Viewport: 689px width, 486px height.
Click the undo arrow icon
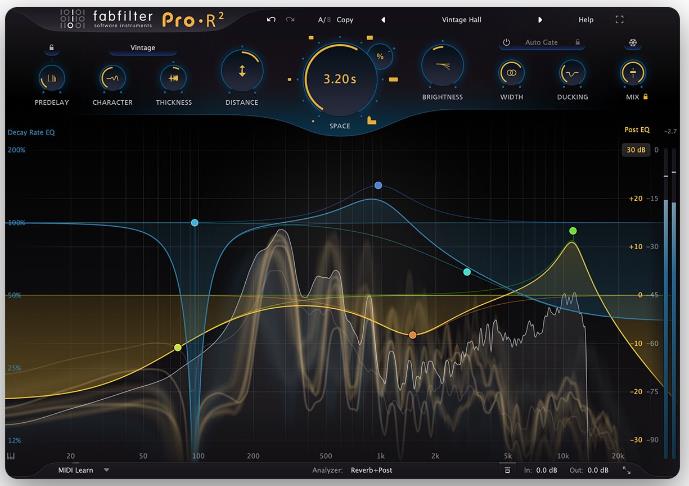pos(271,19)
